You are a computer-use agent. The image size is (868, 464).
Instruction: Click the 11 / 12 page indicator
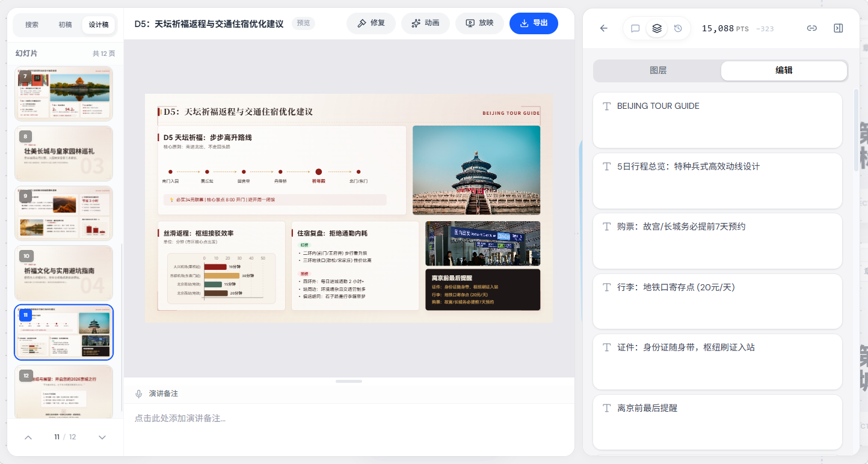pos(65,437)
